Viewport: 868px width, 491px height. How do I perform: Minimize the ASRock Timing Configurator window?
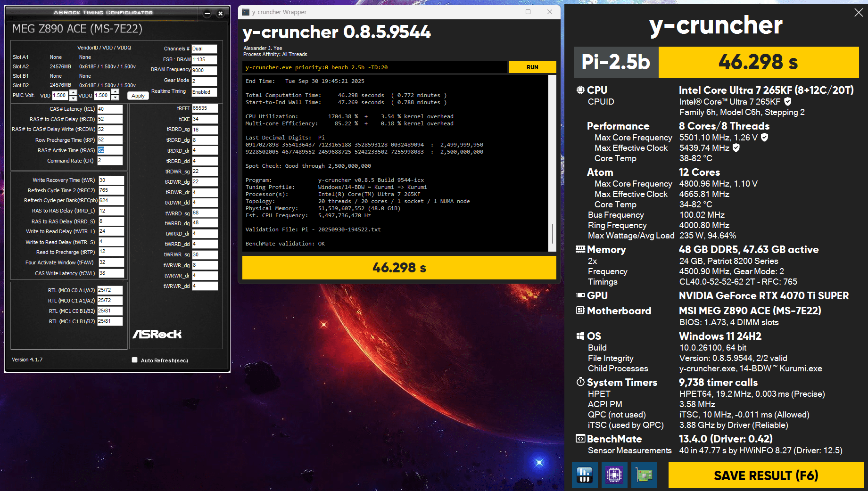coord(207,14)
